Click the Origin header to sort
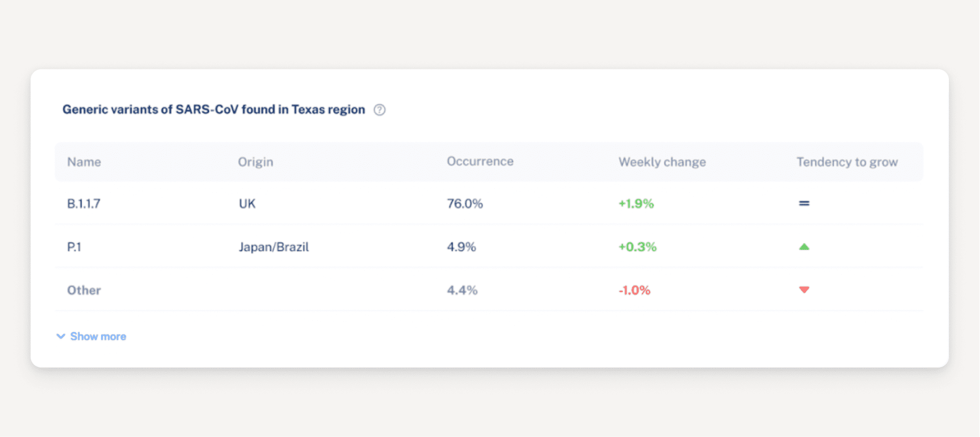980x437 pixels. point(256,162)
